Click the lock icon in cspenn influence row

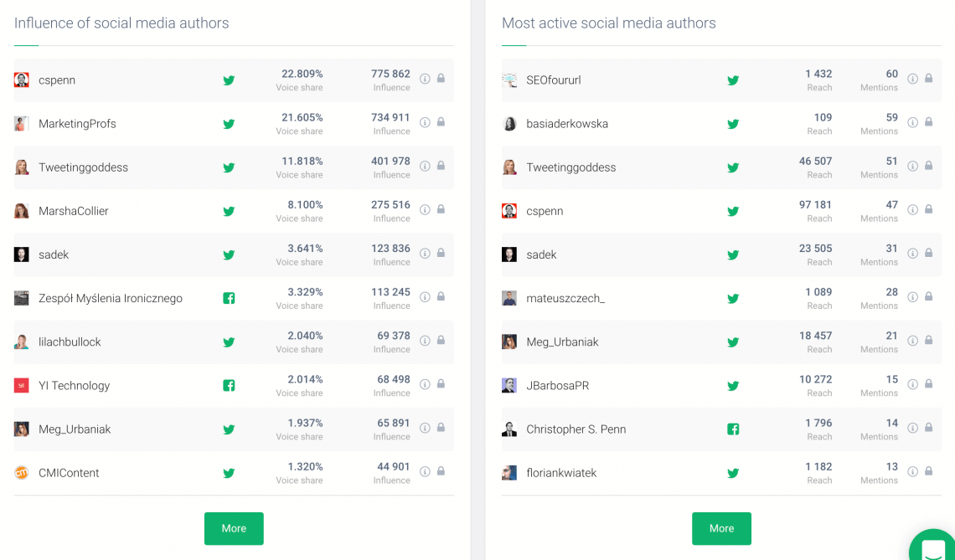pos(441,78)
